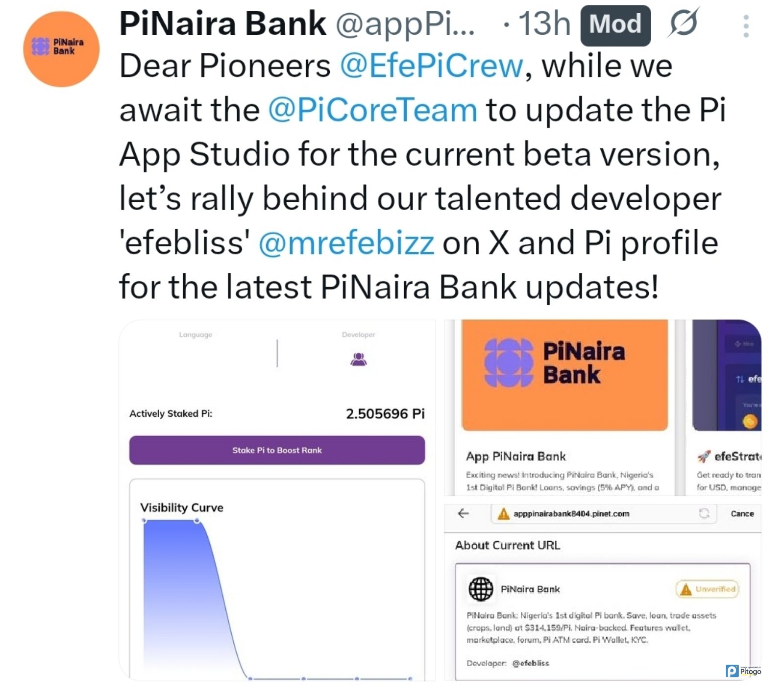Click the warning triangle in the address bar
784x698 pixels.
pos(503,514)
